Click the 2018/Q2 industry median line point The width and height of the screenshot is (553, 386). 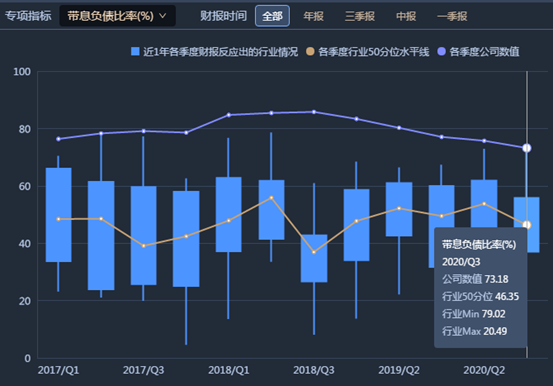point(271,198)
